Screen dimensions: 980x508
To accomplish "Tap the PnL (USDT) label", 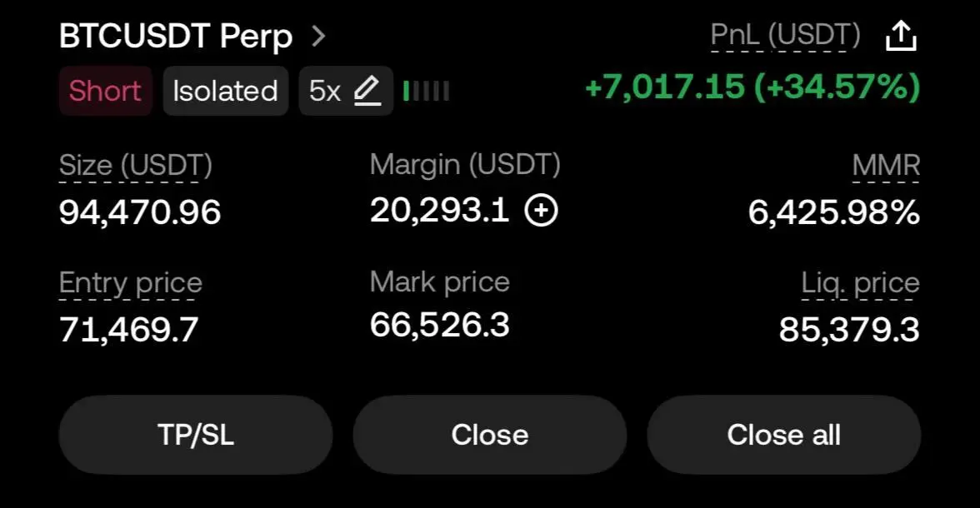I will (785, 36).
